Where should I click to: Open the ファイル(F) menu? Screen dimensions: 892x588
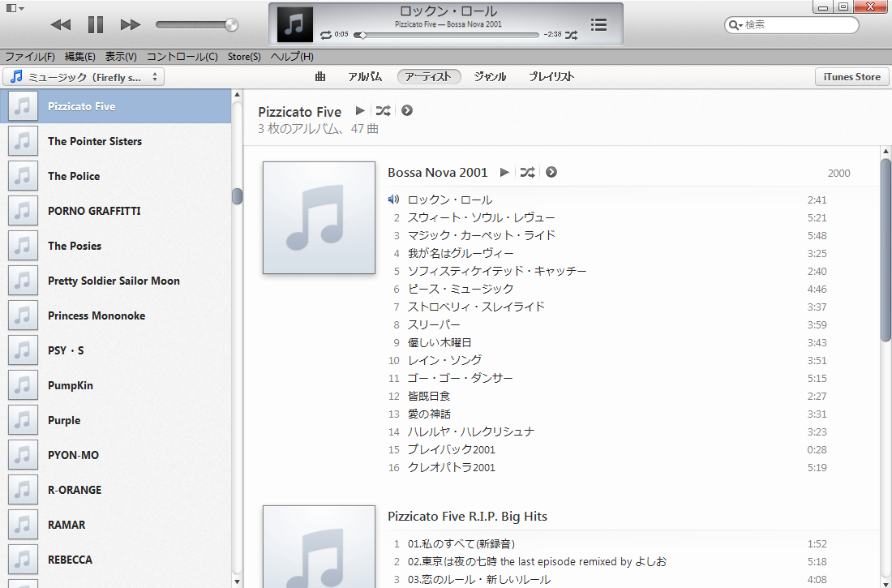click(29, 56)
